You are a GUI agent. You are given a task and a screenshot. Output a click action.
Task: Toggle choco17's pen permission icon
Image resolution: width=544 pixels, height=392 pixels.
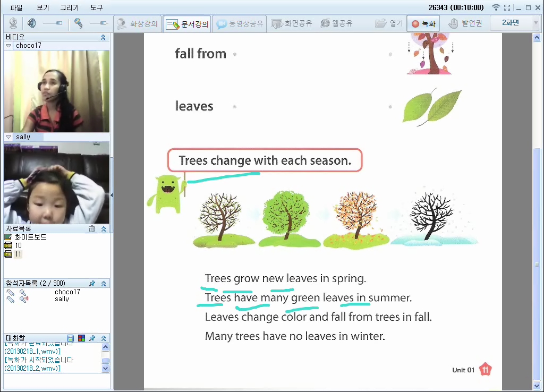pos(11,292)
